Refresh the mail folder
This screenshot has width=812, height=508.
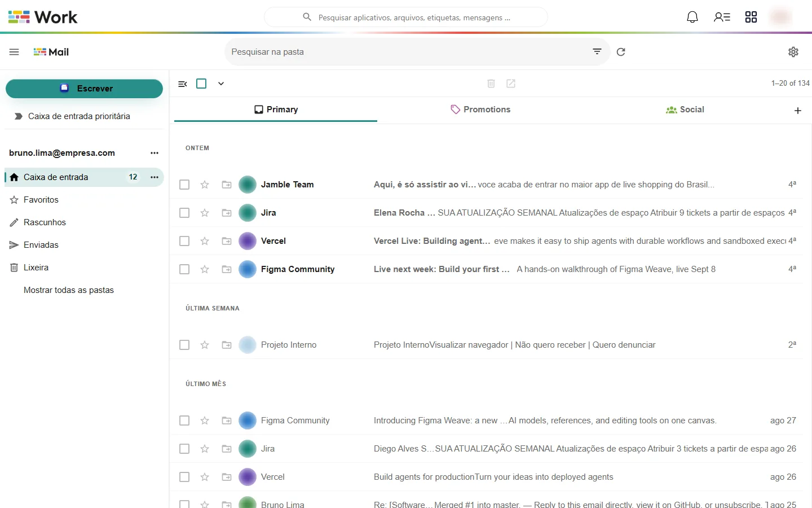(x=621, y=52)
